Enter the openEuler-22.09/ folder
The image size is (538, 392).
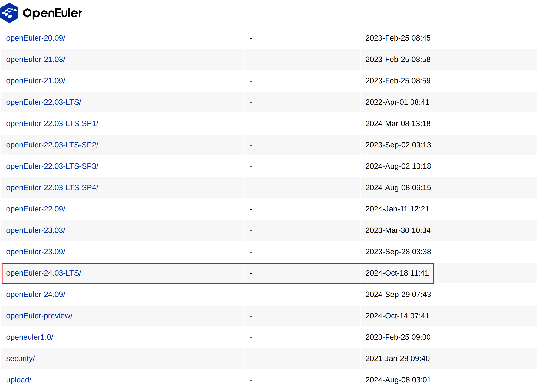(x=36, y=209)
